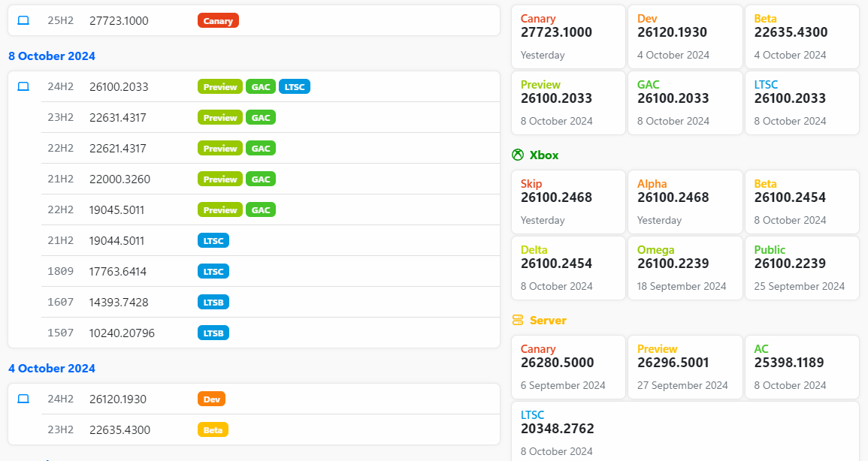This screenshot has width=868, height=461.
Task: Open the Xbox Skip 26100.2468 card
Action: [568, 202]
